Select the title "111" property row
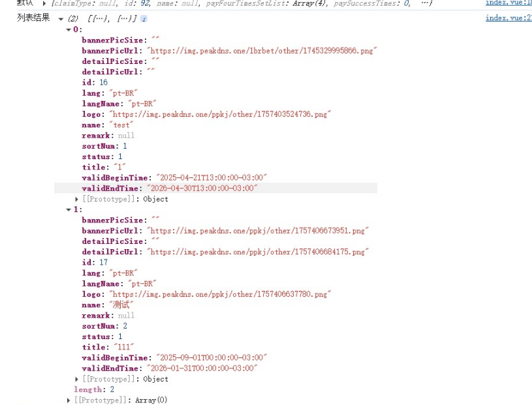This screenshot has height=405, width=532. coord(108,347)
